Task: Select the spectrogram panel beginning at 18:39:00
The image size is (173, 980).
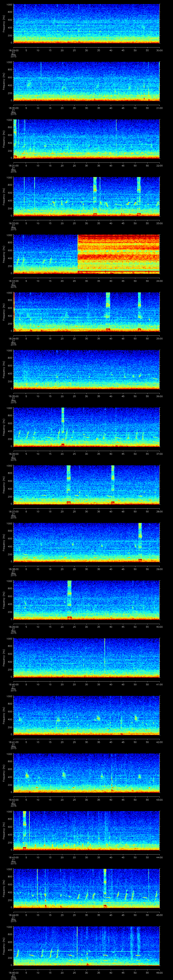Action: (x=87, y=600)
